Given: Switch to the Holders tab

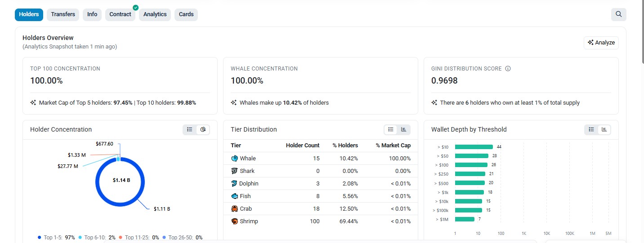Looking at the screenshot, I should pyautogui.click(x=29, y=14).
